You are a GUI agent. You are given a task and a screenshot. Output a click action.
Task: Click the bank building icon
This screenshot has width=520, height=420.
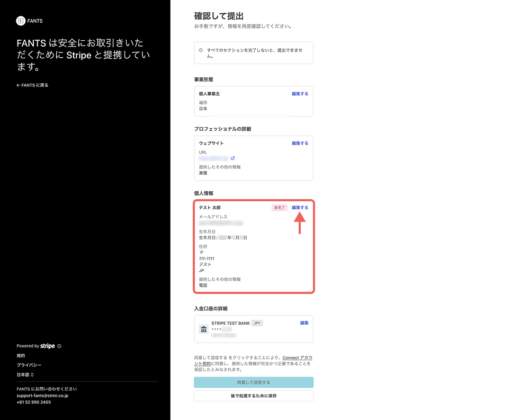click(204, 329)
